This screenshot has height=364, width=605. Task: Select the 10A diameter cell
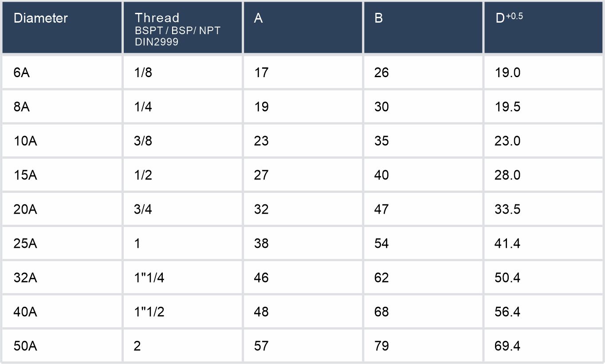25,141
